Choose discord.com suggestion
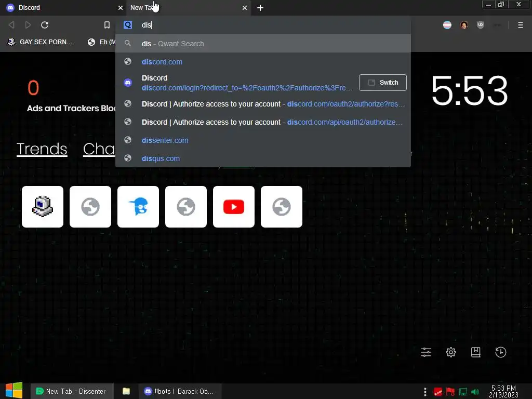 pyautogui.click(x=263, y=62)
